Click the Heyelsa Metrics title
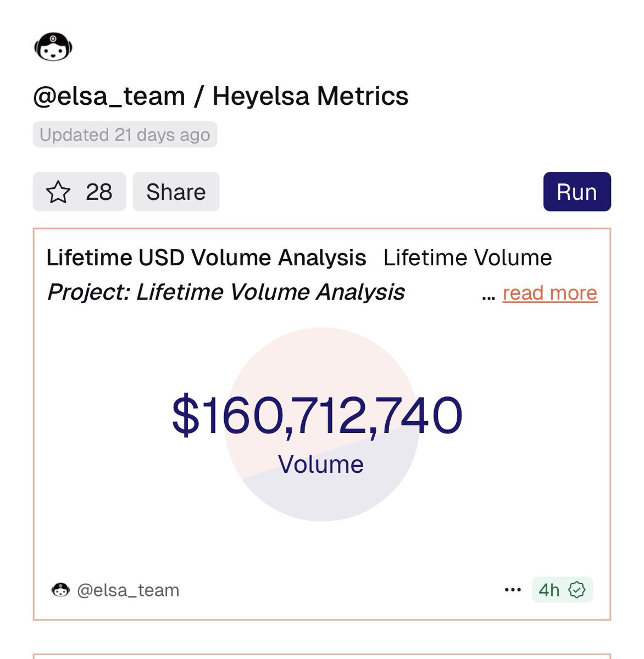Screen dimensions: 644x659 tap(310, 96)
